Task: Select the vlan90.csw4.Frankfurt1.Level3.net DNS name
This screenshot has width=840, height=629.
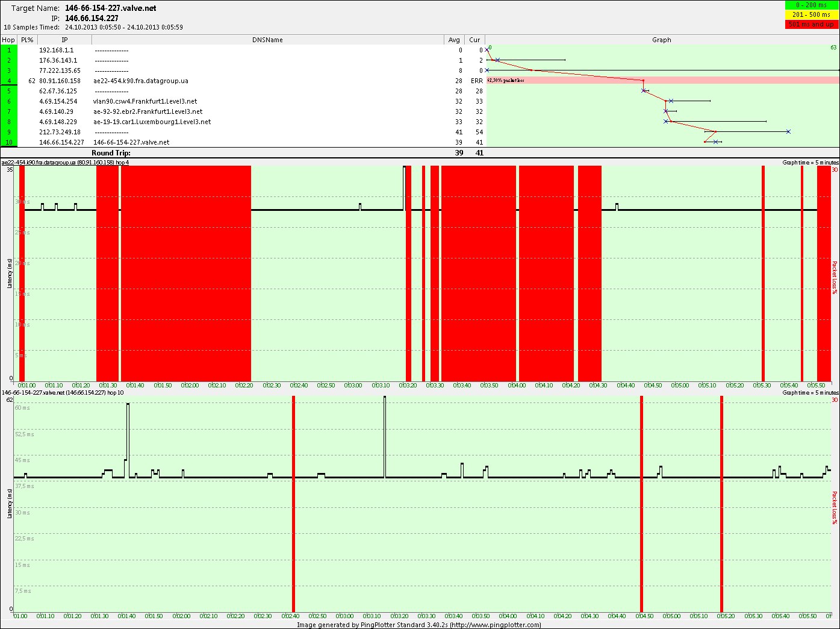Action: (145, 101)
